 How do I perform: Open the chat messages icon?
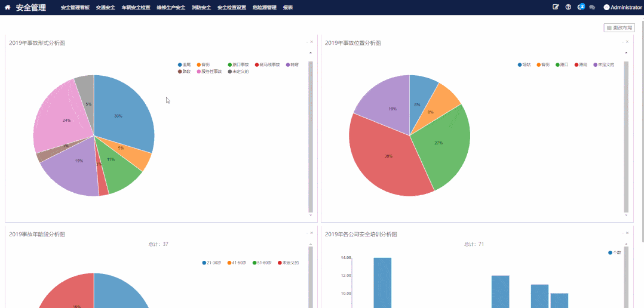[x=592, y=7]
